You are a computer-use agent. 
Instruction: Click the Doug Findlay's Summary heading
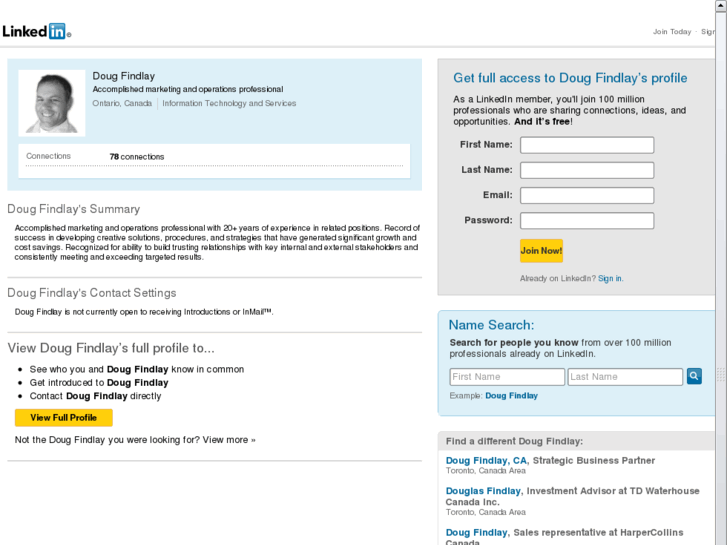click(73, 209)
